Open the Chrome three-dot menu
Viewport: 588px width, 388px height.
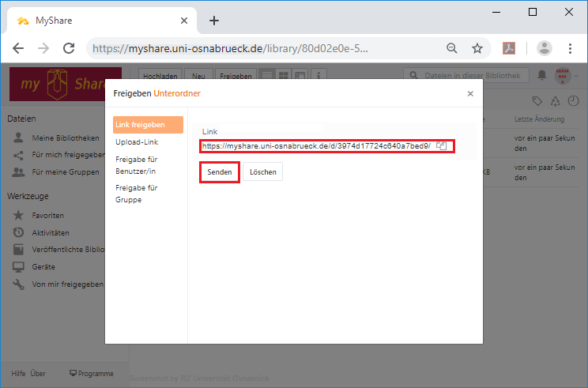(x=571, y=48)
